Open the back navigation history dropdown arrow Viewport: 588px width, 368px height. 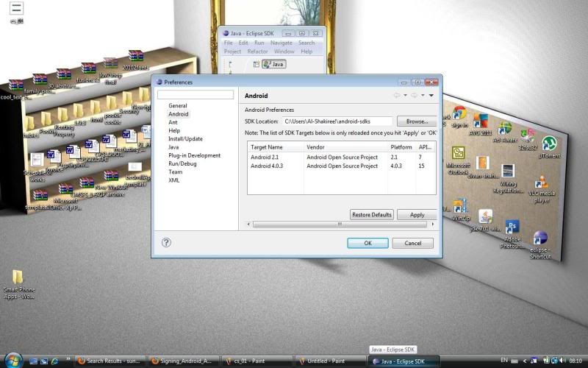coord(405,96)
